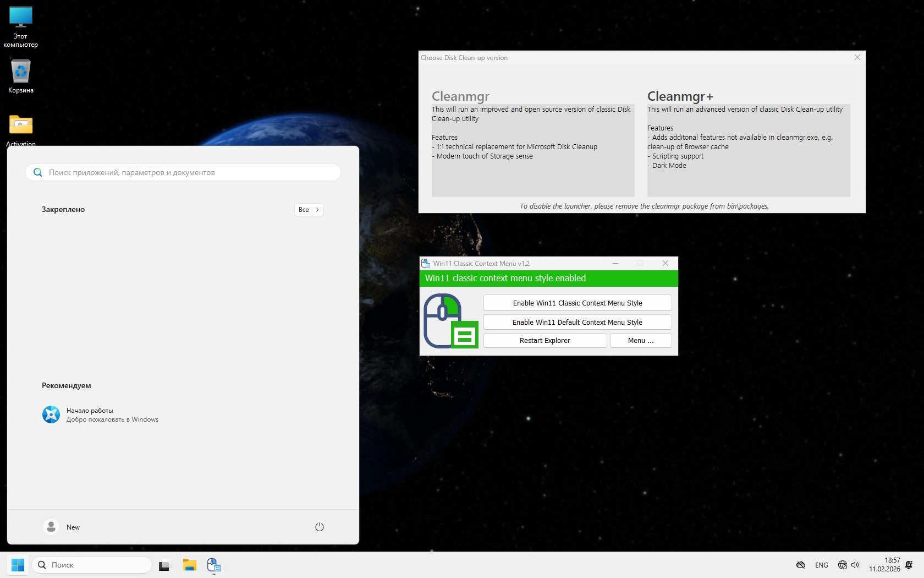Image resolution: width=924 pixels, height=578 pixels.
Task: Select the Activation folder desktop icon
Action: pos(21,130)
